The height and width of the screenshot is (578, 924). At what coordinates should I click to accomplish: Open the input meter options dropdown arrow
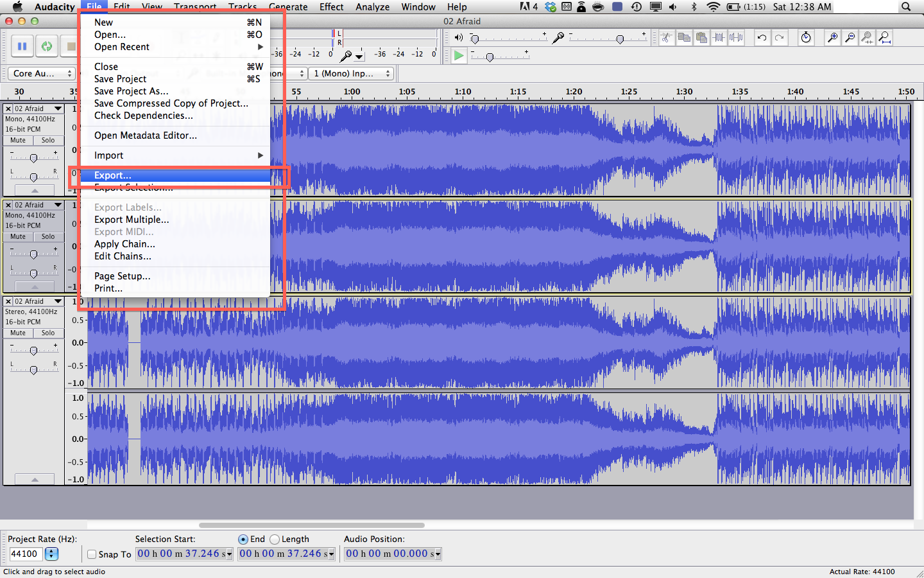tap(359, 57)
